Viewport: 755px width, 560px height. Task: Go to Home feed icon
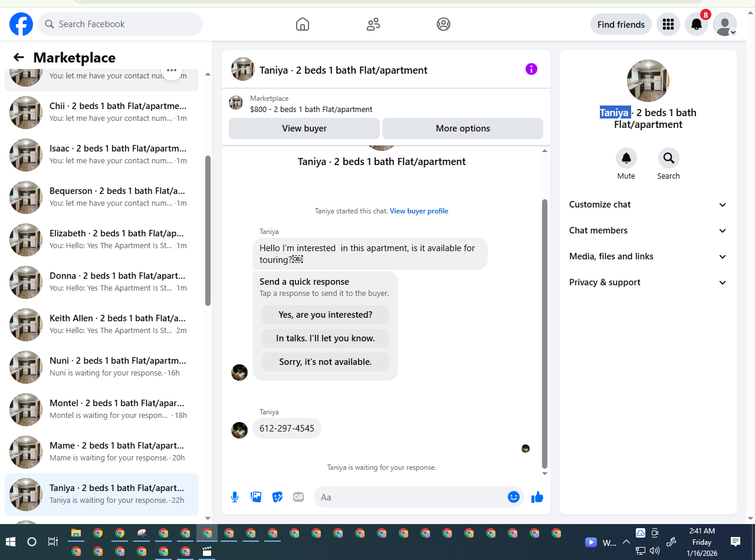303,24
